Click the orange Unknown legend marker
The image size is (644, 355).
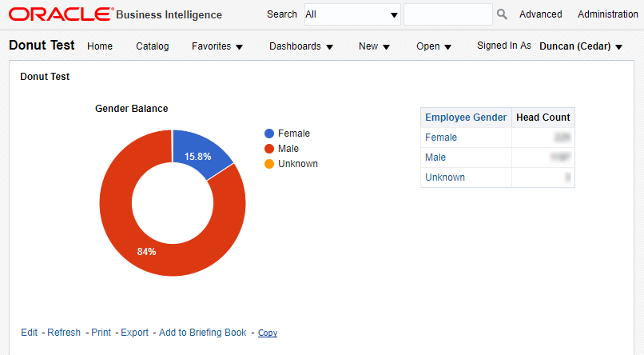(x=269, y=164)
